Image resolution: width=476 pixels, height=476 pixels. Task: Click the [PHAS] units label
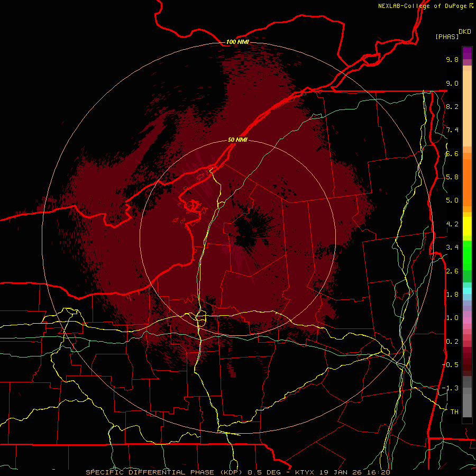click(447, 36)
